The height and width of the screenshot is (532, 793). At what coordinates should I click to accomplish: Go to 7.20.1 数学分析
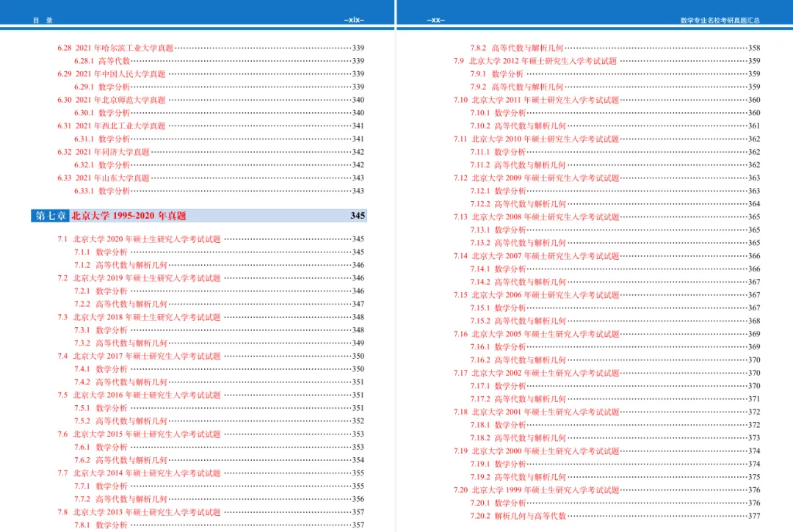[615, 503]
